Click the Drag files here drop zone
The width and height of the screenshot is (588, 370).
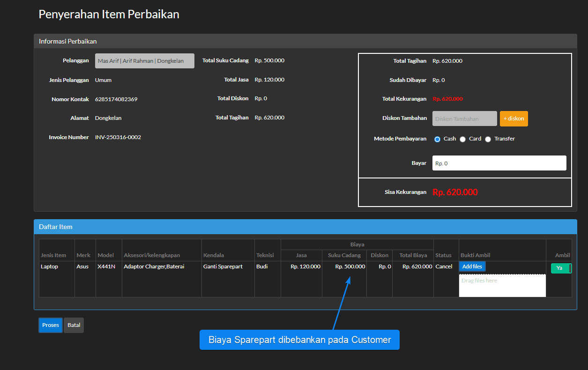[x=502, y=285]
